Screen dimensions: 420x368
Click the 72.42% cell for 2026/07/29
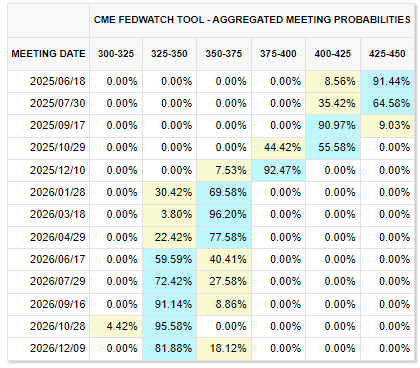click(170, 282)
